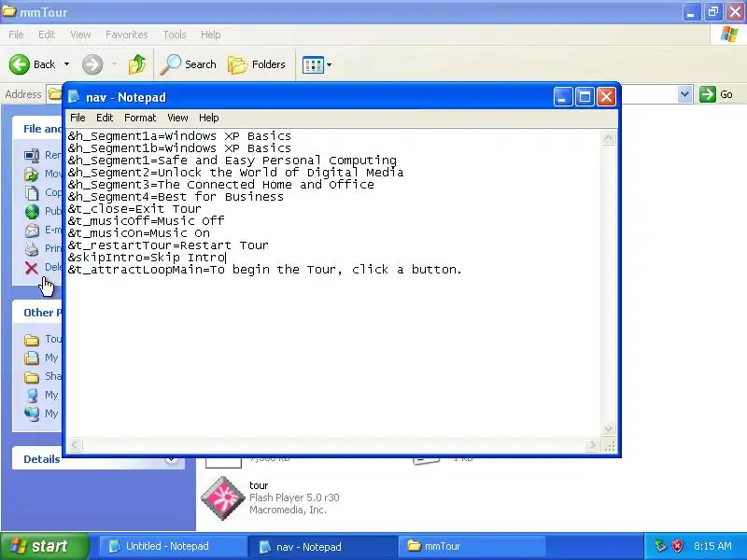The image size is (747, 560).
Task: Open the Back history dropdown arrow
Action: pos(66,64)
